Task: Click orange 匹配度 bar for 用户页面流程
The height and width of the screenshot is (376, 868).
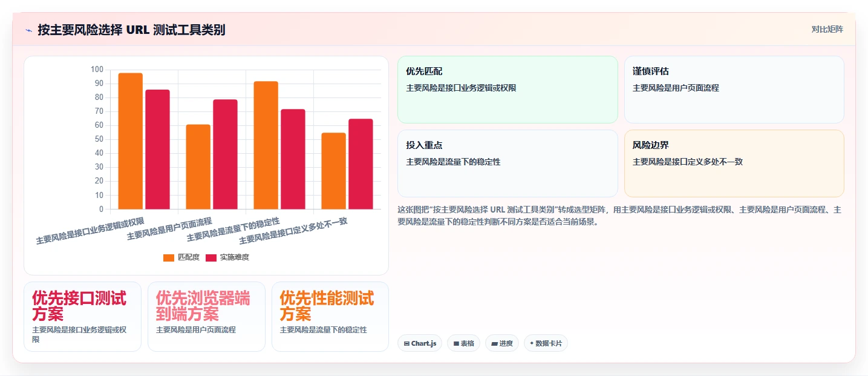Action: (x=198, y=167)
